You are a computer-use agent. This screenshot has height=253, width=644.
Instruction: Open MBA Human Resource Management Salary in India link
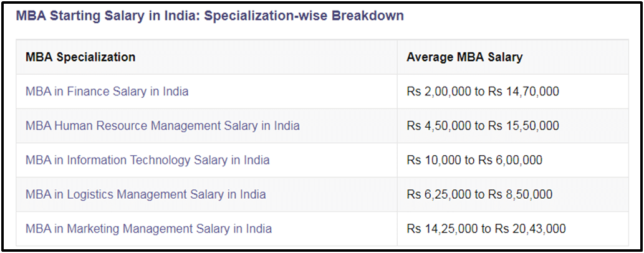pyautogui.click(x=163, y=125)
